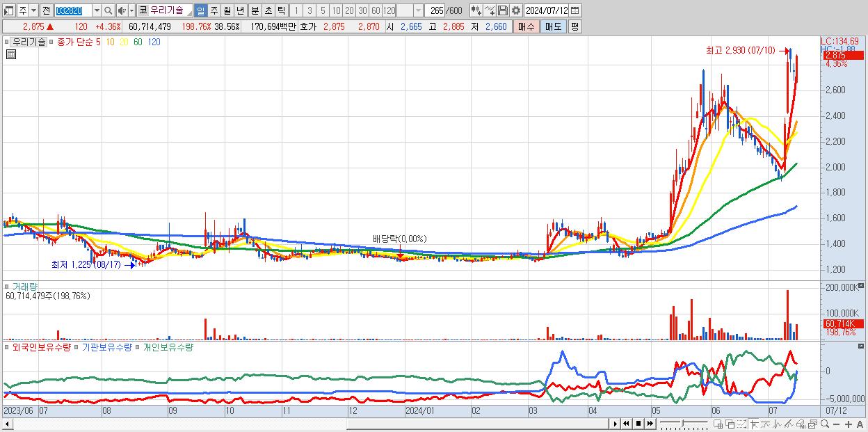
Task: Click the magnifier stock search icon
Action: click(108, 10)
